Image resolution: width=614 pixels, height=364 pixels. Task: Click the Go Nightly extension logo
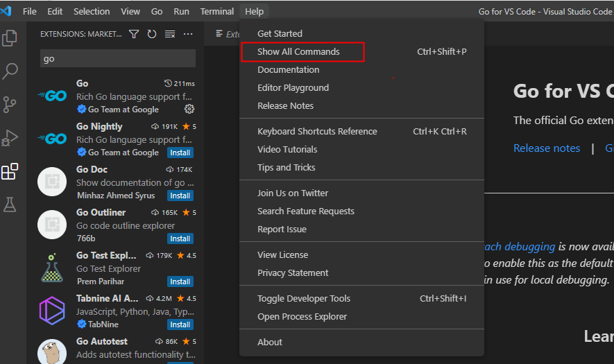tap(52, 139)
